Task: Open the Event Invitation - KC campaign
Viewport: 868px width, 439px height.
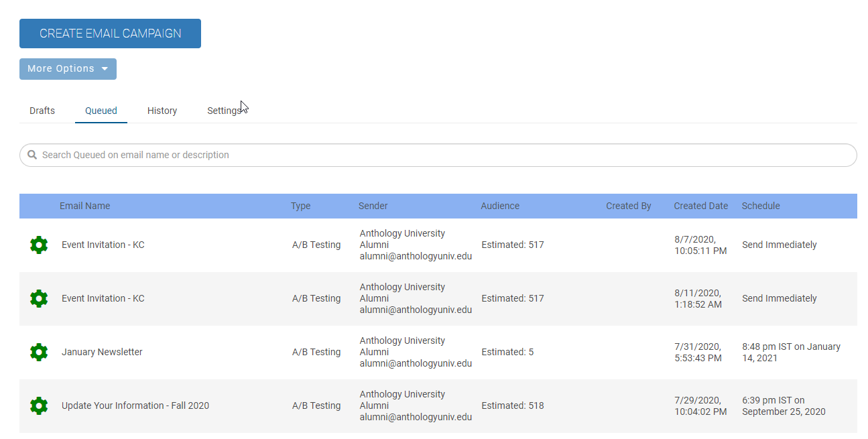Action: pos(103,245)
